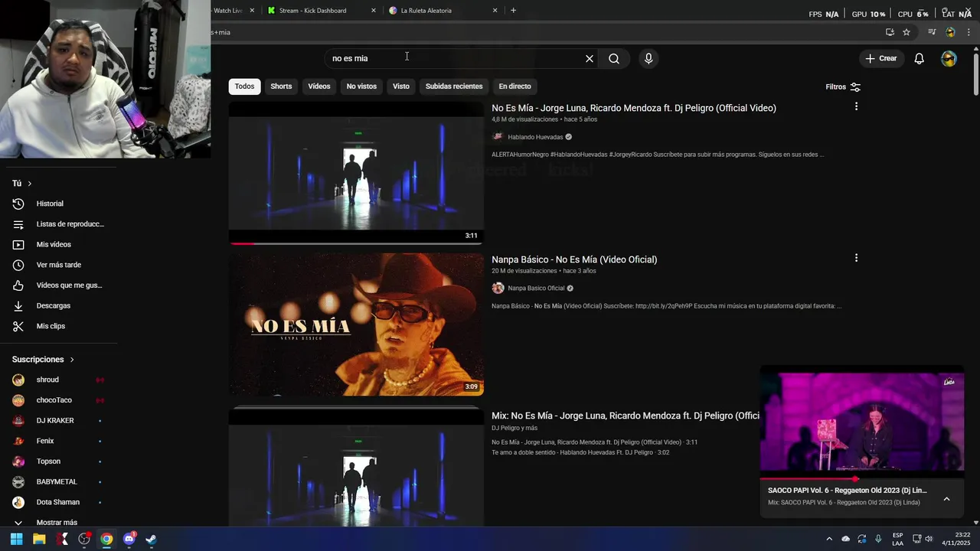Bookmark page with star icon
980x551 pixels.
(x=906, y=32)
